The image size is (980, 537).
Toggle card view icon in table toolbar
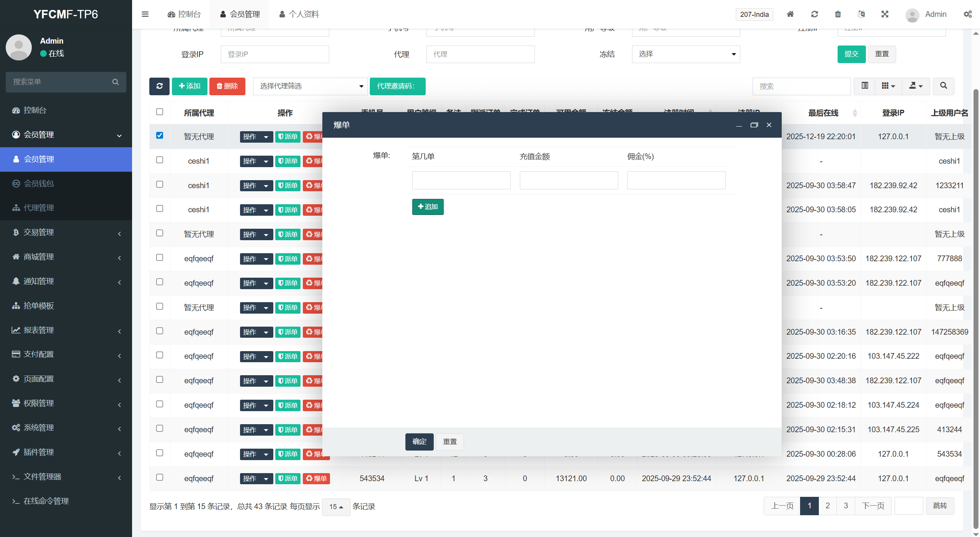click(x=864, y=86)
